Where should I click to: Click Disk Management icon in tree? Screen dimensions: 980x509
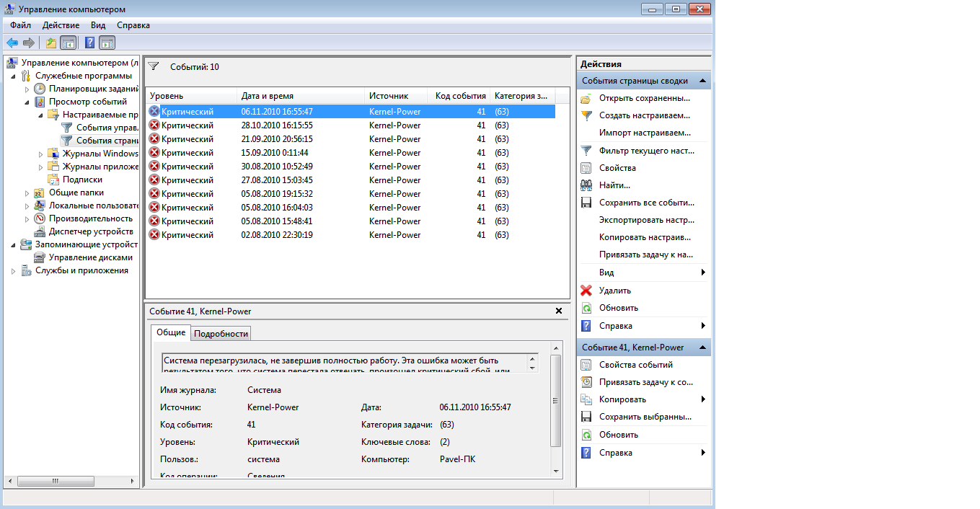(40, 257)
